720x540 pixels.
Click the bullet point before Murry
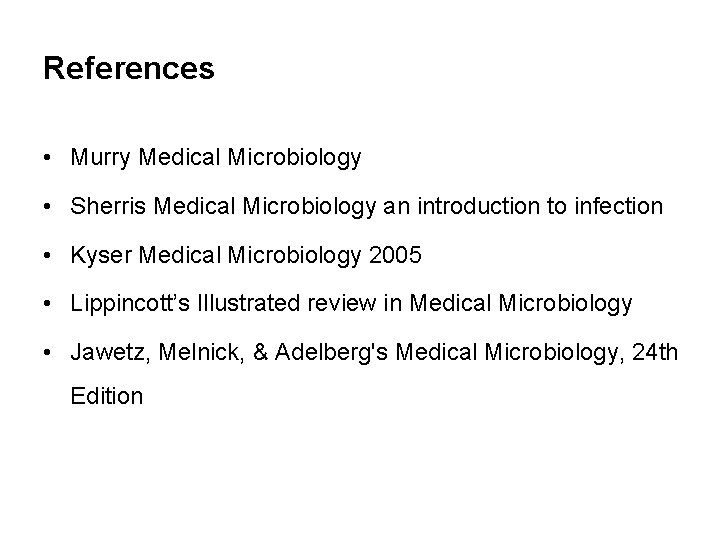click(48, 158)
